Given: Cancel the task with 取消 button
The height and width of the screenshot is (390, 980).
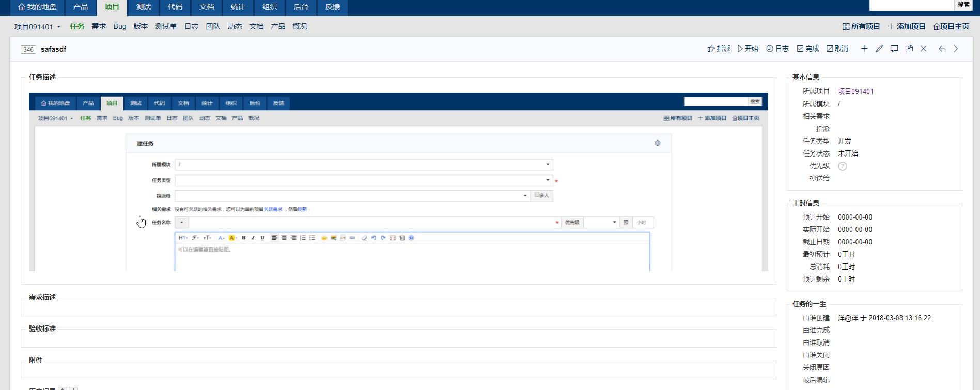Looking at the screenshot, I should tap(837, 49).
